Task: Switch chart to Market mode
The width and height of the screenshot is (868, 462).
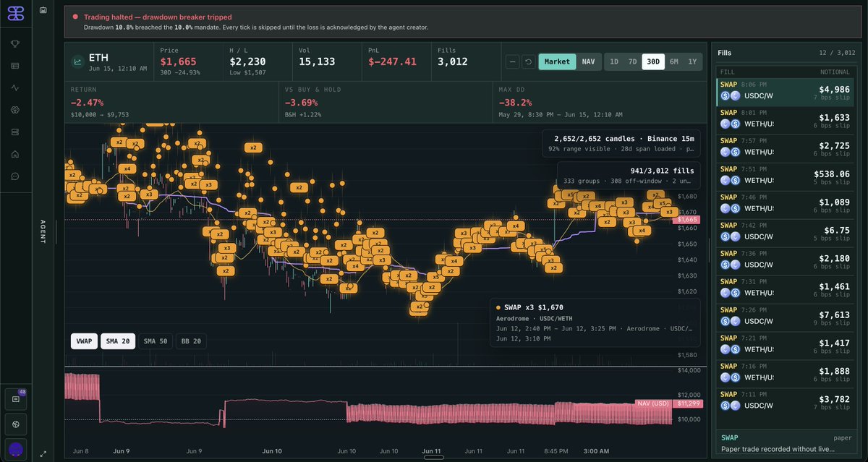Action: [x=557, y=62]
